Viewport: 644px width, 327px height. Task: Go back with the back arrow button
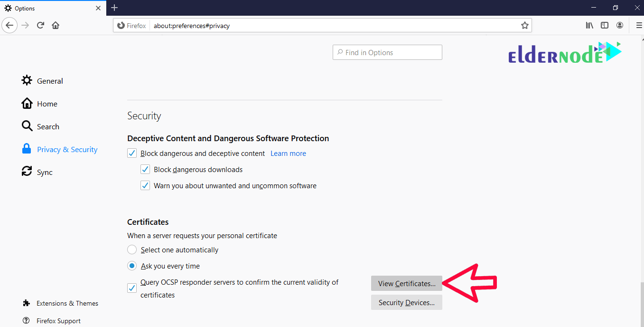pos(10,25)
